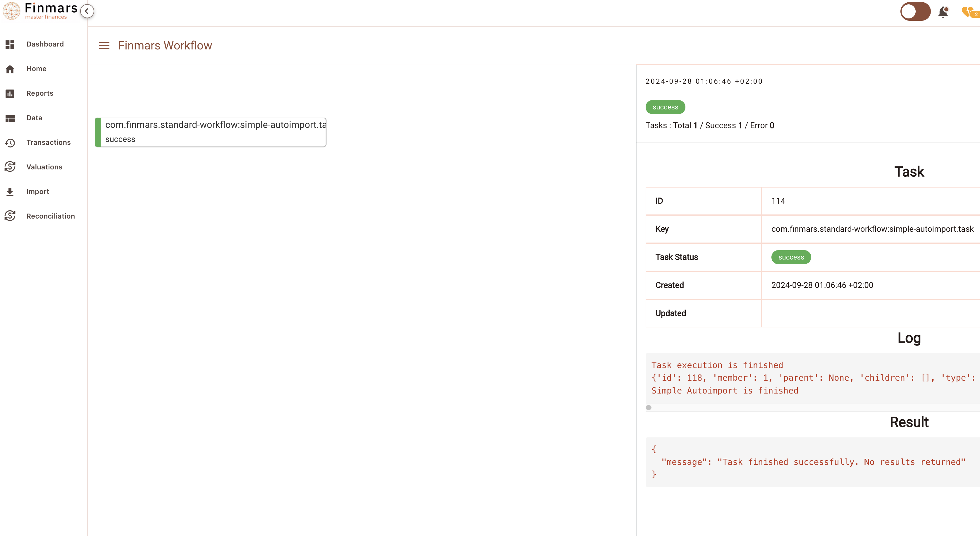Open the Dashboard icon in sidebar
980x536 pixels.
10,44
